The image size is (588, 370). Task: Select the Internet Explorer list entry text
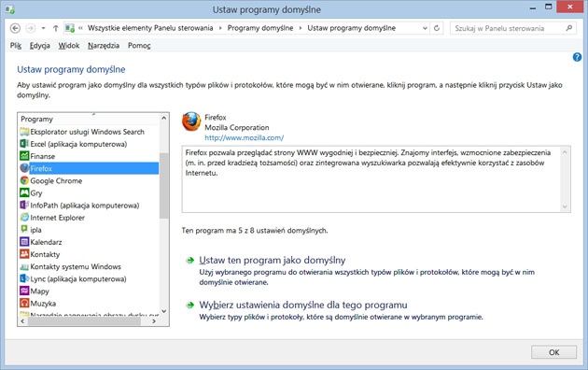click(x=57, y=218)
